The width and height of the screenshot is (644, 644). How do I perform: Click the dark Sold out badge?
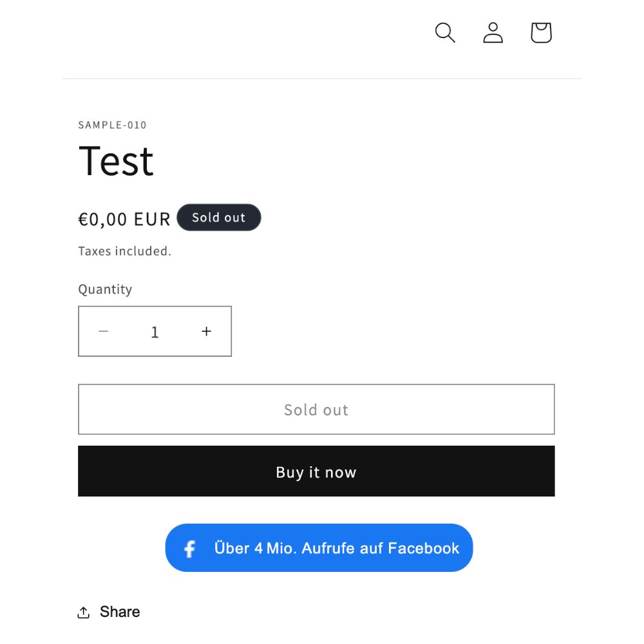click(219, 217)
